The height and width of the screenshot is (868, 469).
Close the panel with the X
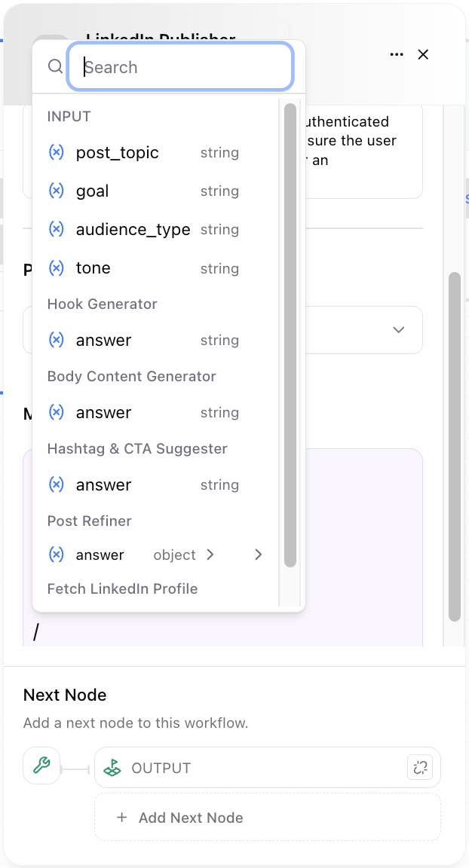[x=423, y=54]
